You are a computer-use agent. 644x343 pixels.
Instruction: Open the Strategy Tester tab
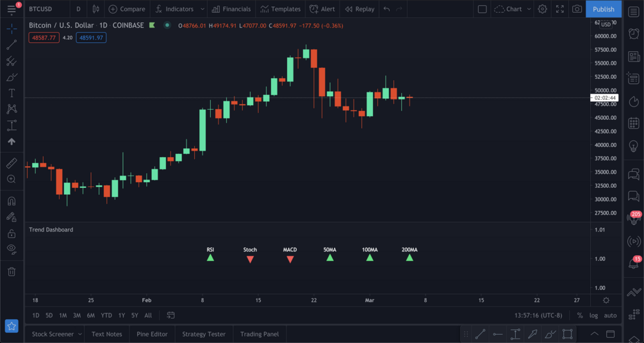click(204, 334)
